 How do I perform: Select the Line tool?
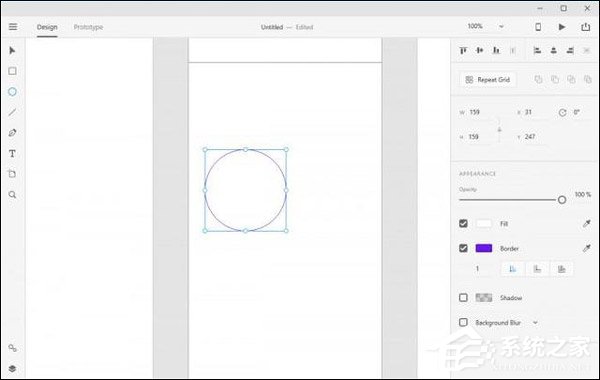click(12, 112)
